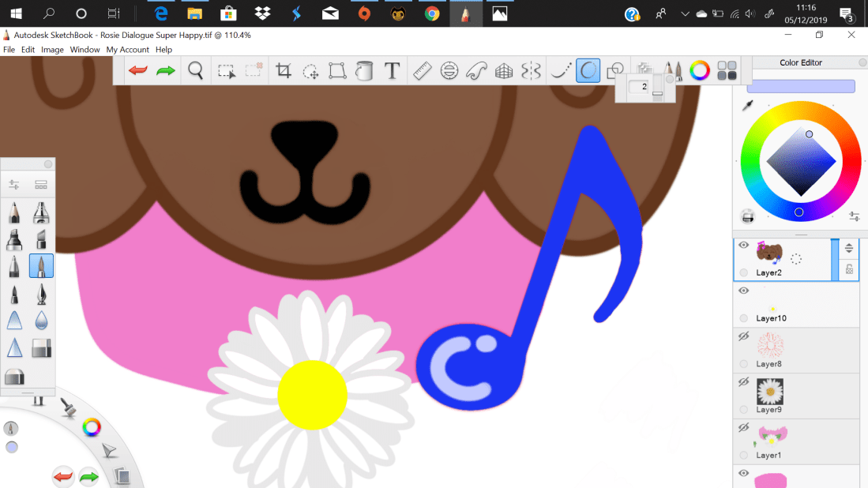Select the hard eraser brush
The width and height of the screenshot is (868, 488).
[x=41, y=347]
